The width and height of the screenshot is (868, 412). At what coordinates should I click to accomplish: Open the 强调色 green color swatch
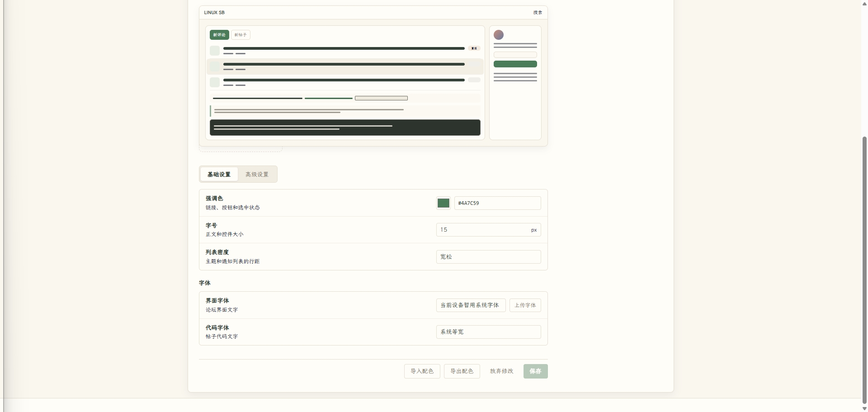pos(443,203)
